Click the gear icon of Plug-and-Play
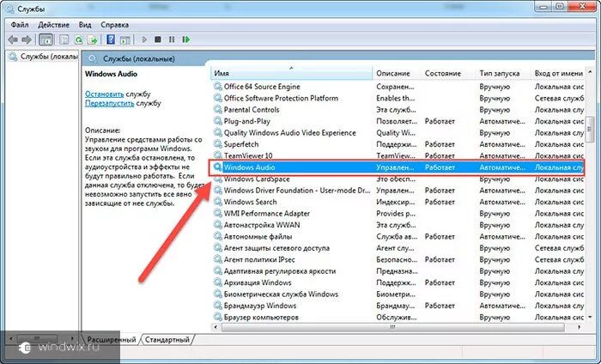 coord(218,121)
